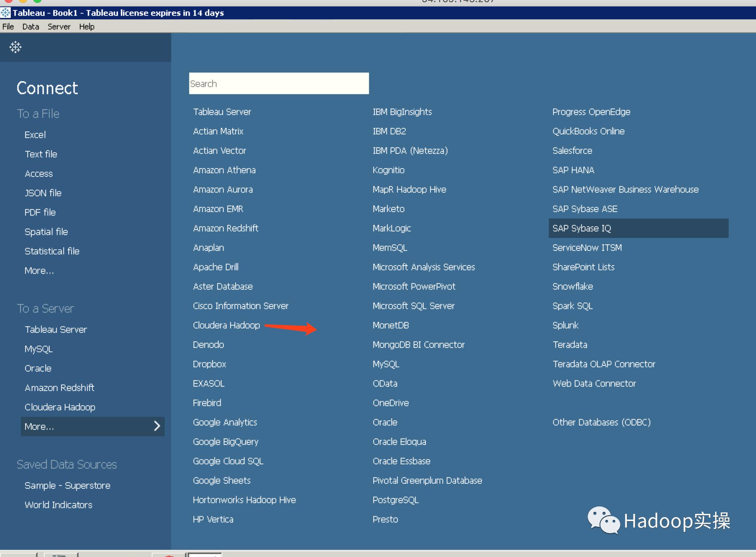The height and width of the screenshot is (557, 756).
Task: Connect to MySQL from sidebar
Action: coord(38,349)
